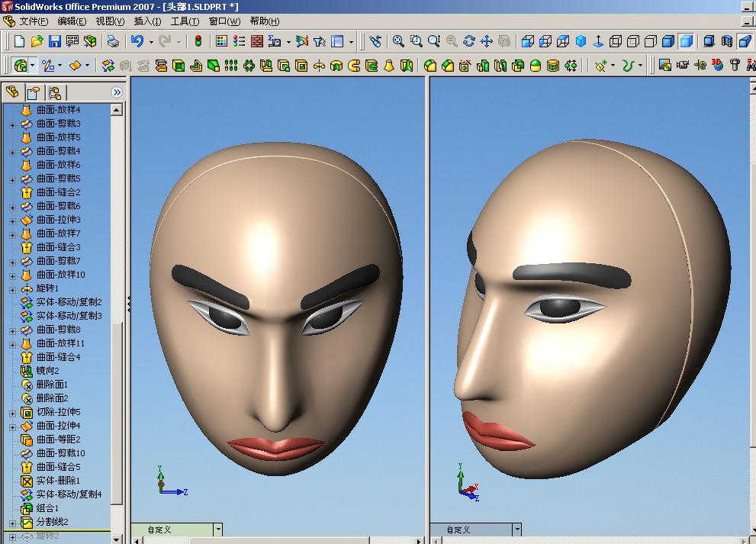The height and width of the screenshot is (544, 756).
Task: Activate the Pan four-arrow tool
Action: [487, 41]
